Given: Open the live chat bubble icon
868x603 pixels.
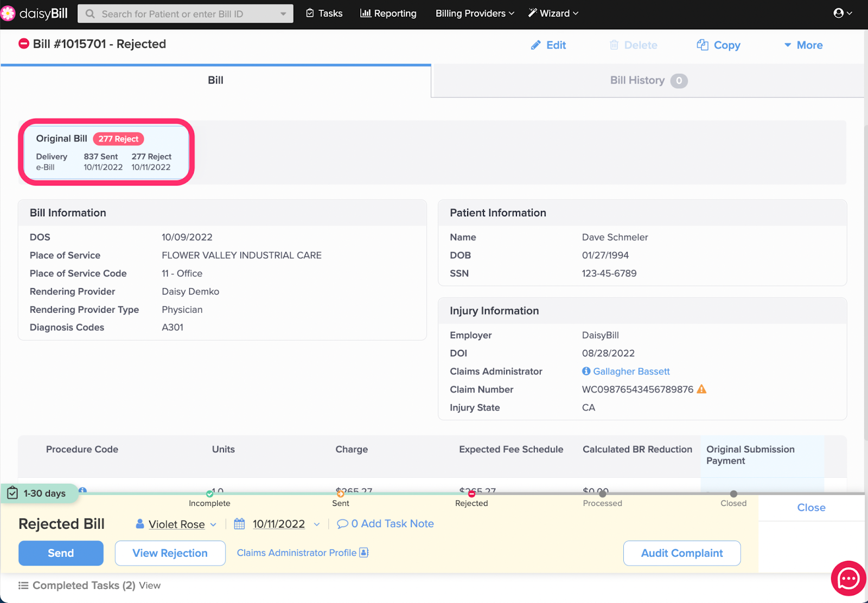Looking at the screenshot, I should [x=848, y=579].
